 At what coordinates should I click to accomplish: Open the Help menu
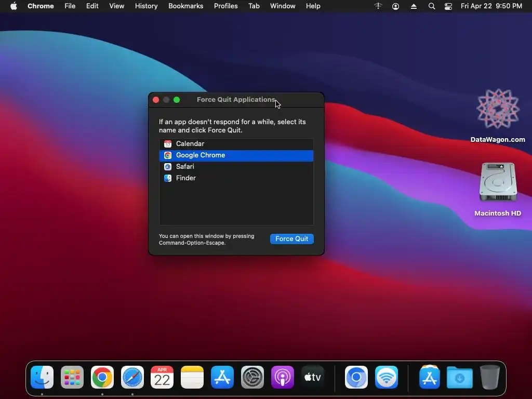(x=313, y=6)
